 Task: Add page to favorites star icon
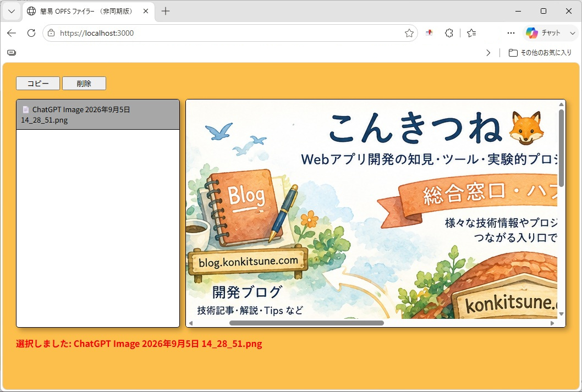(x=409, y=33)
